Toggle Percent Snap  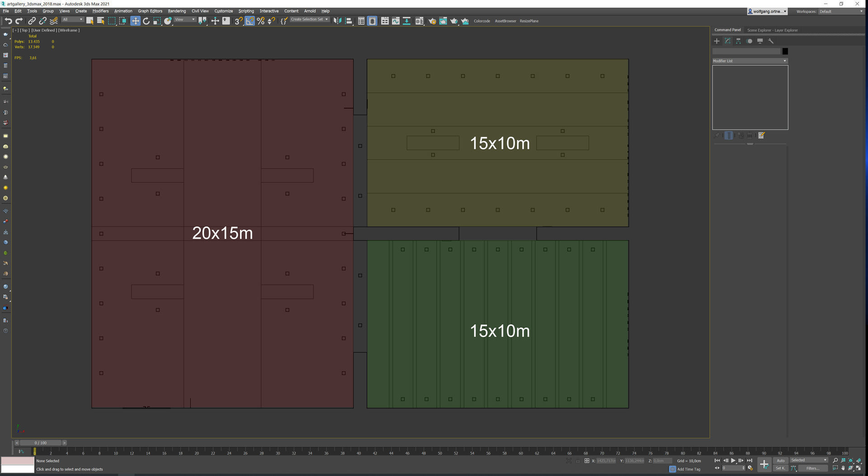click(x=260, y=21)
